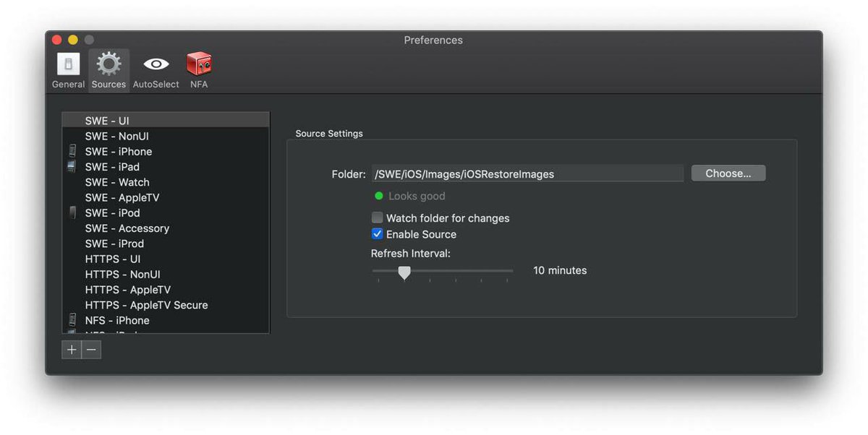The width and height of the screenshot is (868, 435).
Task: Select the HTTPS - AppleTV source row
Action: (166, 289)
